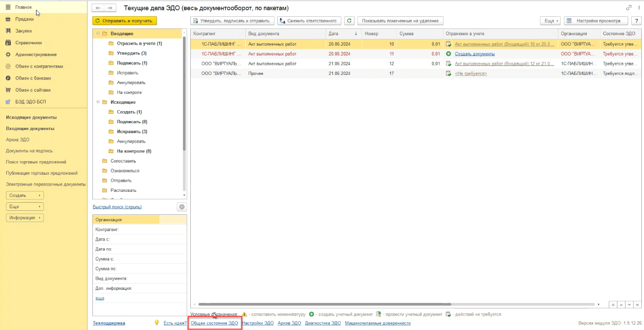
Task: Open the Главное menu icon in sidebar
Action: tap(8, 7)
